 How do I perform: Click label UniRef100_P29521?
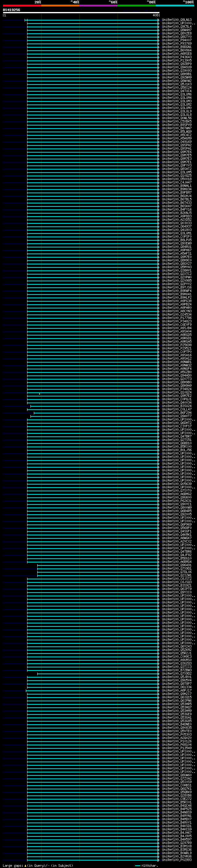[176, 349]
